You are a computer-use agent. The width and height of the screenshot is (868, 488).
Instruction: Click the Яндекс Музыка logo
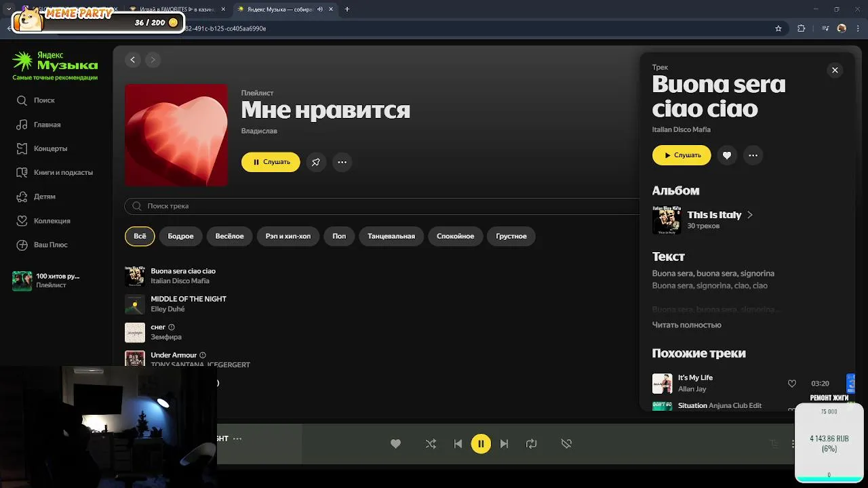tap(55, 62)
